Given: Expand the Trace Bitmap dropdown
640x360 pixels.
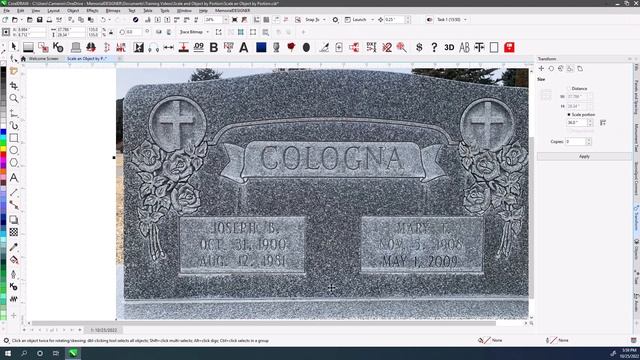Looking at the screenshot, I should tap(208, 32).
